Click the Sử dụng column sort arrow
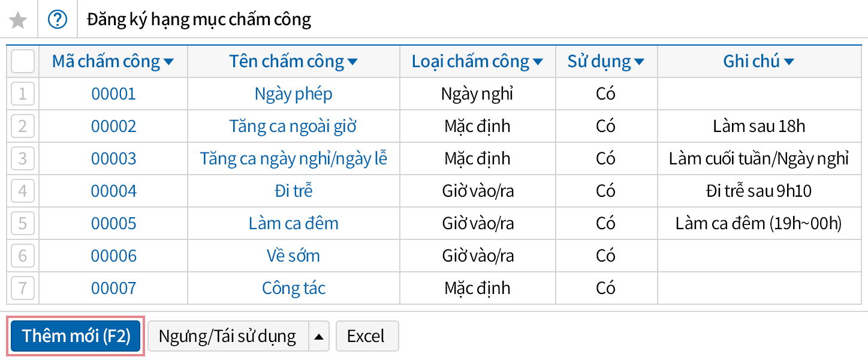 [639, 62]
